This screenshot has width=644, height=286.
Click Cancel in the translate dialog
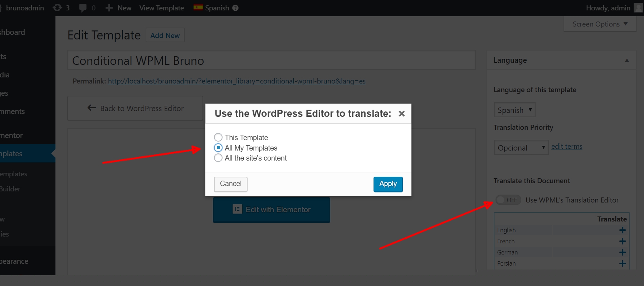click(x=231, y=184)
